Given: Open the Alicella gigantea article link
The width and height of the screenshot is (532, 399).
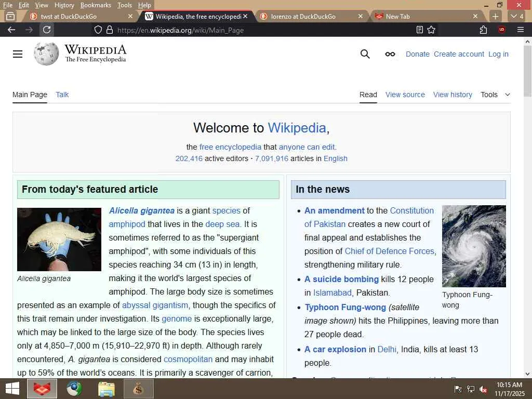Looking at the screenshot, I should 142,211.
